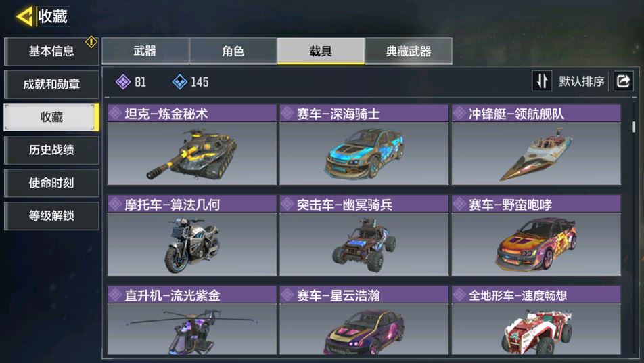Viewport: 644px width, 363px height.
Task: Click the rarity icon on 坦克-炼金秘术 header
Action: click(x=116, y=114)
